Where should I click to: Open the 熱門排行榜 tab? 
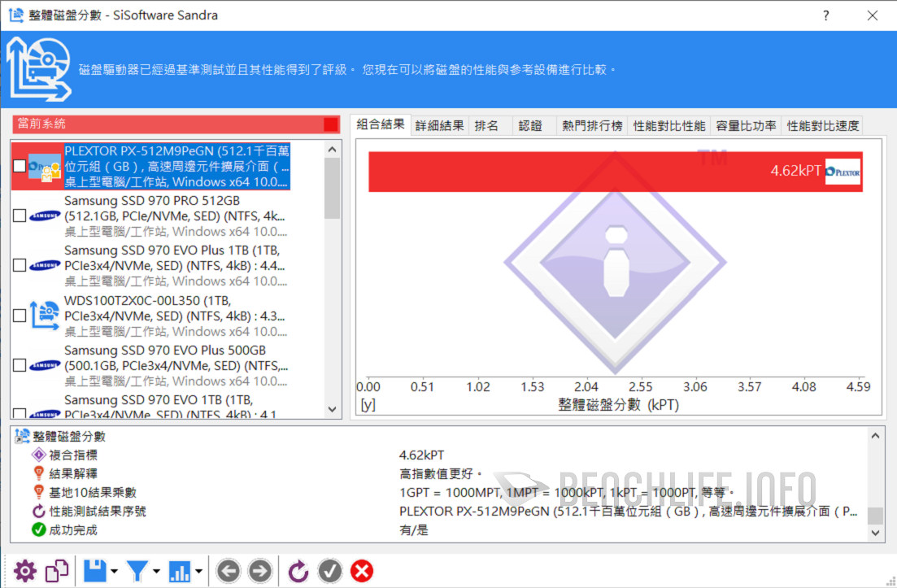point(592,125)
